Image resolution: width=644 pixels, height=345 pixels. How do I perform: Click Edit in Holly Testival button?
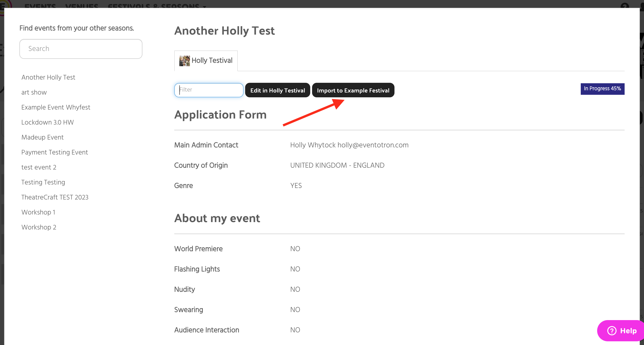[x=277, y=90]
